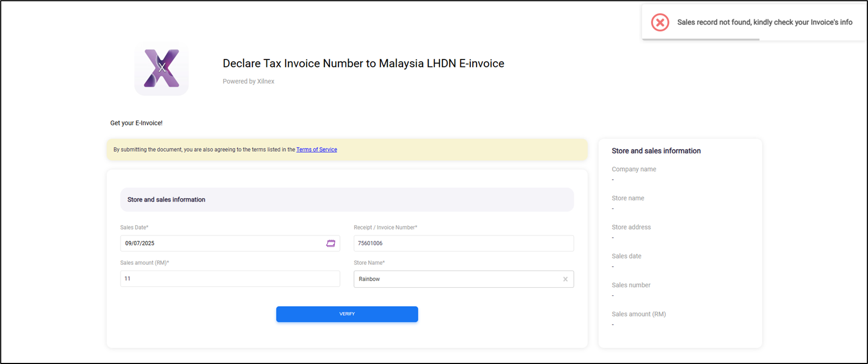Focus the Sales Date field showing 09/07/2025
868x364 pixels.
tap(222, 244)
